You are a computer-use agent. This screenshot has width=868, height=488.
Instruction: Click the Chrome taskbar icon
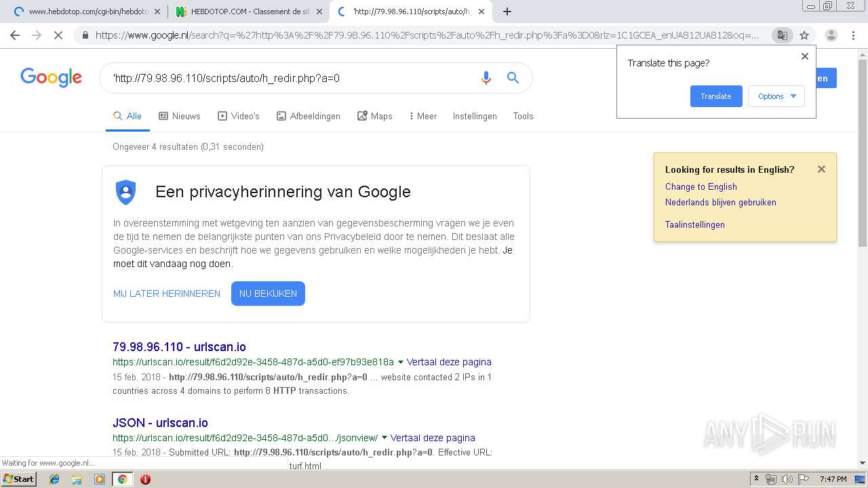(x=122, y=479)
